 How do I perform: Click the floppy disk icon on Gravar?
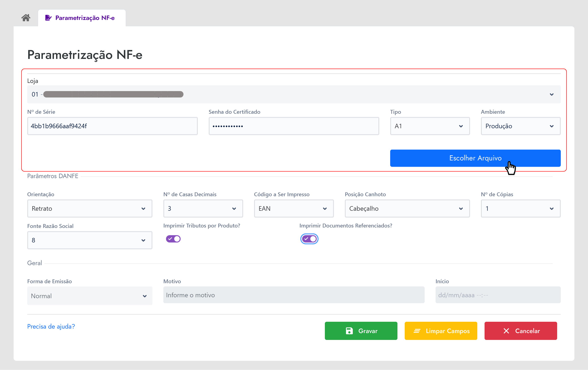click(349, 331)
